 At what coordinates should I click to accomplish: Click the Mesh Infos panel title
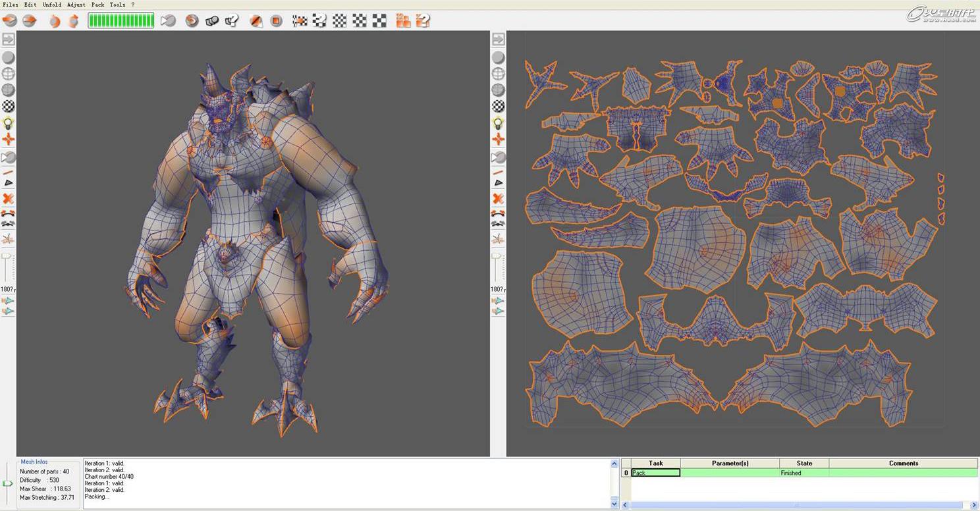pos(34,462)
